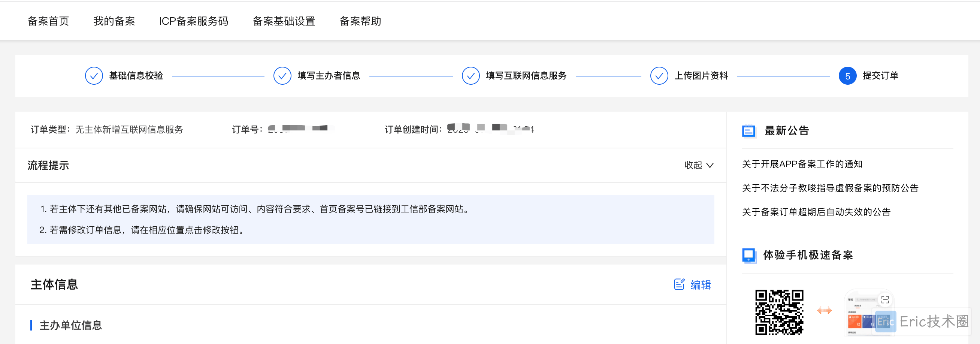Viewport: 980px width, 344px height.
Task: Click the 填写主办者信息 step checkmark icon
Action: coord(282,76)
